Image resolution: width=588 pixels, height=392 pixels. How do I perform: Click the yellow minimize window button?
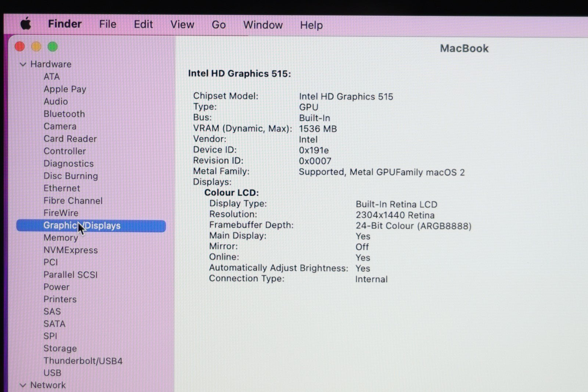coord(36,47)
